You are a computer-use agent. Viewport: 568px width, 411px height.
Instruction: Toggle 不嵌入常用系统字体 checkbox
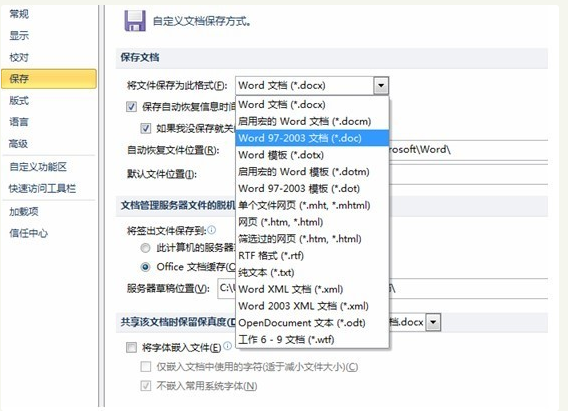point(146,386)
